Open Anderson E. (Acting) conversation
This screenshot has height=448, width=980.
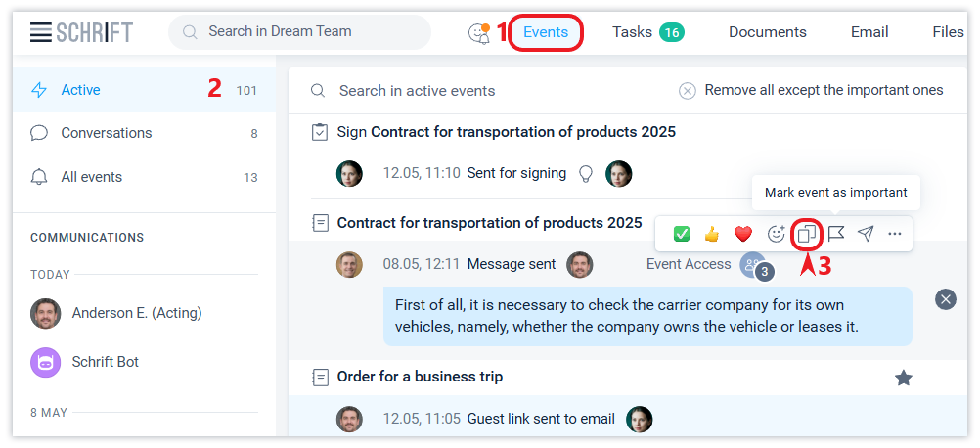click(136, 313)
